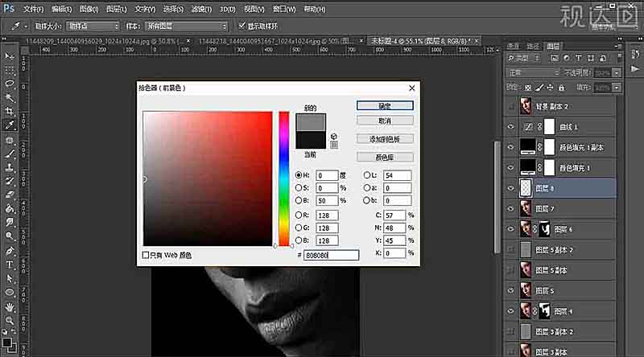Click the adjustment layer filter icon
This screenshot has height=357, width=644.
[x=567, y=58]
